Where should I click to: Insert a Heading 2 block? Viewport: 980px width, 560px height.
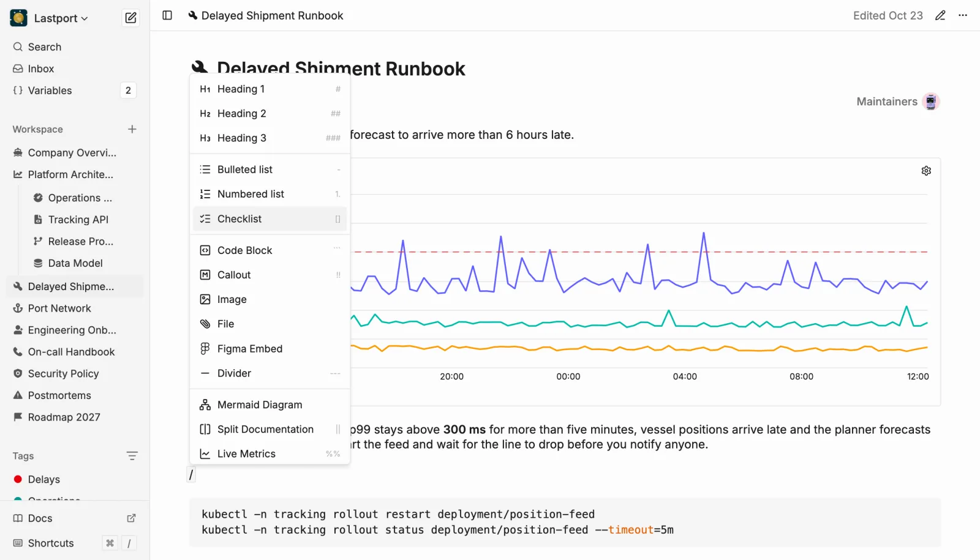point(269,114)
